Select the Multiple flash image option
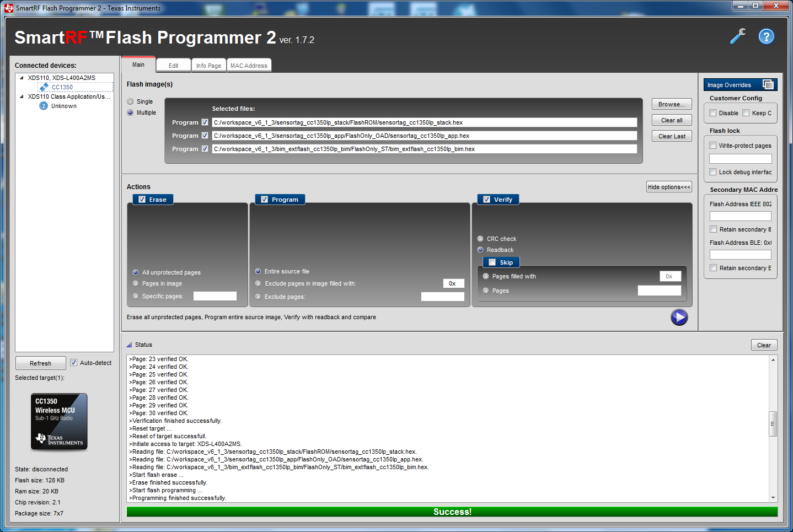Screen dimensions: 793x532 pos(130,112)
